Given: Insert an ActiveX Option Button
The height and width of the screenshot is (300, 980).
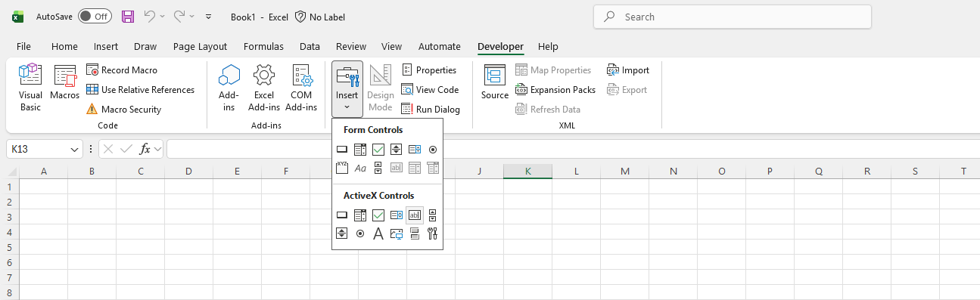Looking at the screenshot, I should coord(360,234).
